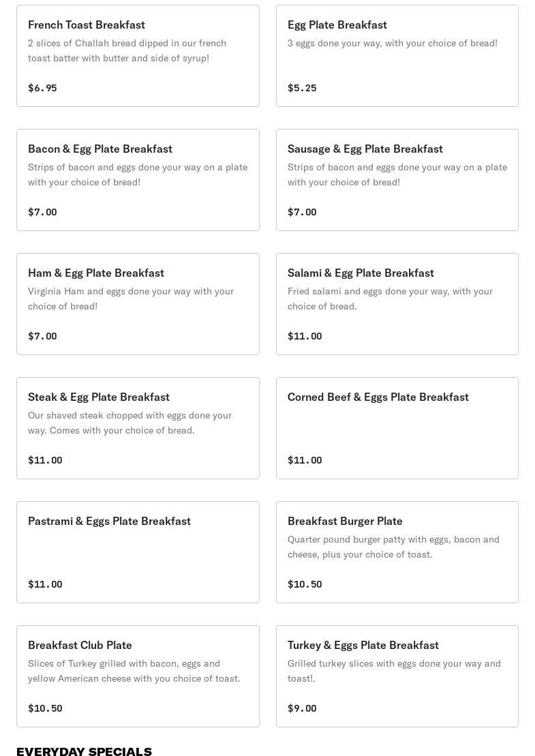Image resolution: width=535 pixels, height=756 pixels.
Task: Click the quarter pound burger patty description
Action: (x=393, y=547)
